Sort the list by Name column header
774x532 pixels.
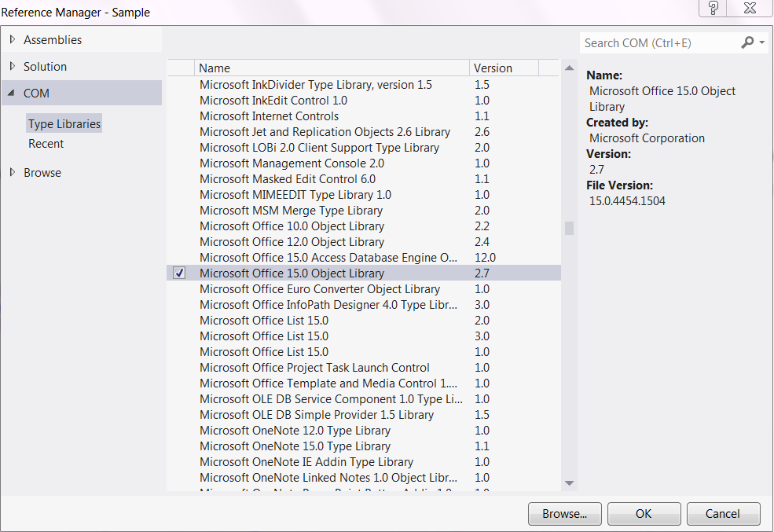[330, 68]
